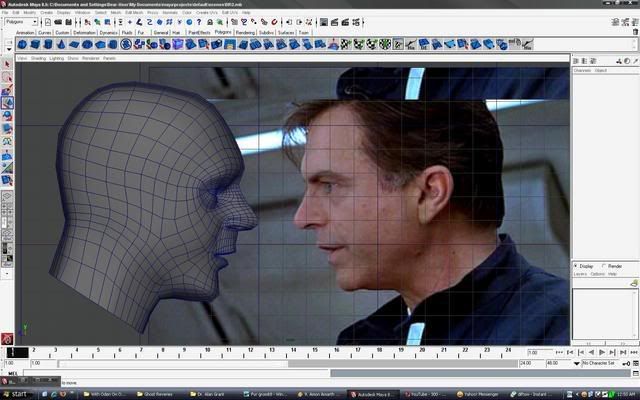Click play forwards on the timeline
Viewport: 640px width, 400px height.
tap(602, 352)
